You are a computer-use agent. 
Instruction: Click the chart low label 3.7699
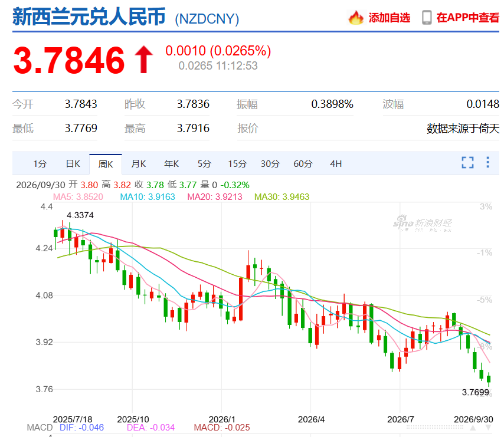[476, 392]
